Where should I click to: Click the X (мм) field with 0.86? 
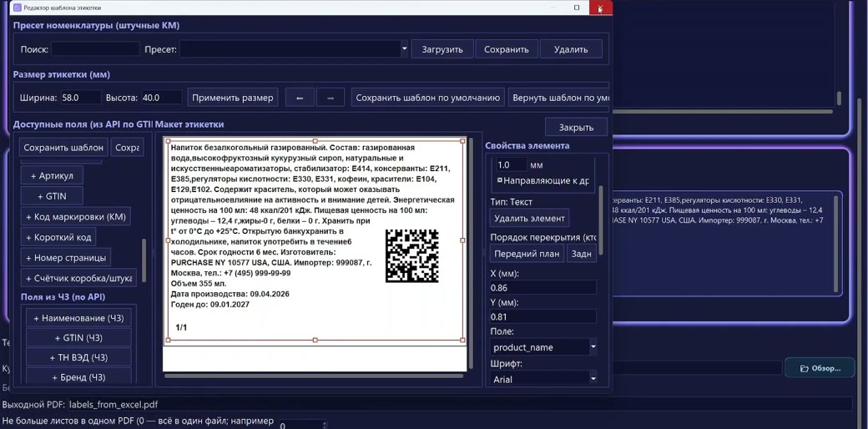[543, 287]
